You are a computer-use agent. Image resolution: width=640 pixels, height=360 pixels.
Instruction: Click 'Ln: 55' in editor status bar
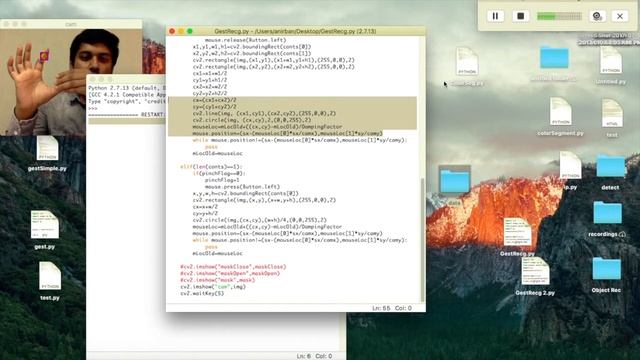381,308
